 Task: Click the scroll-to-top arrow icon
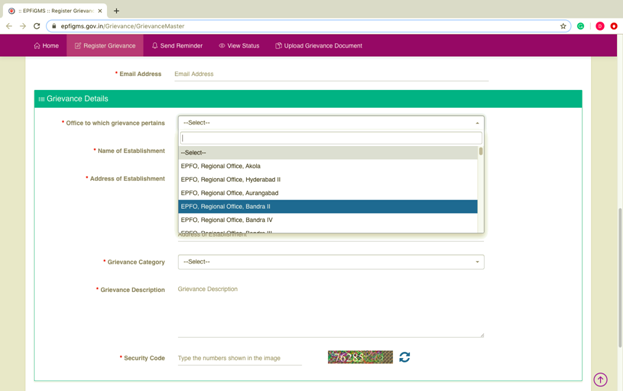tap(600, 380)
